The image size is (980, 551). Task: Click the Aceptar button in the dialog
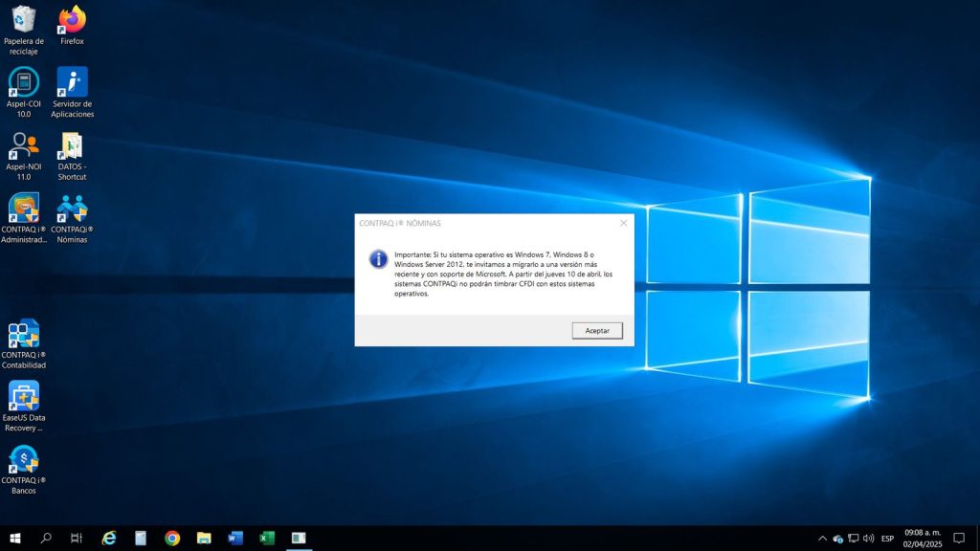(597, 330)
